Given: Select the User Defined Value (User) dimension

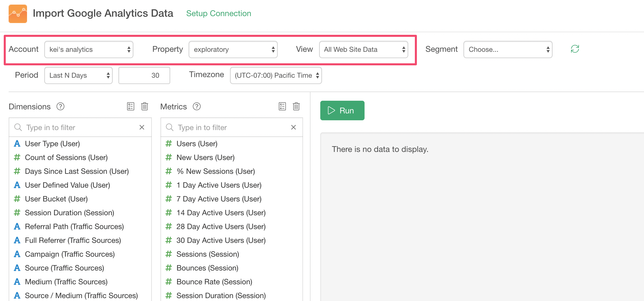Looking at the screenshot, I should pyautogui.click(x=80, y=185).
